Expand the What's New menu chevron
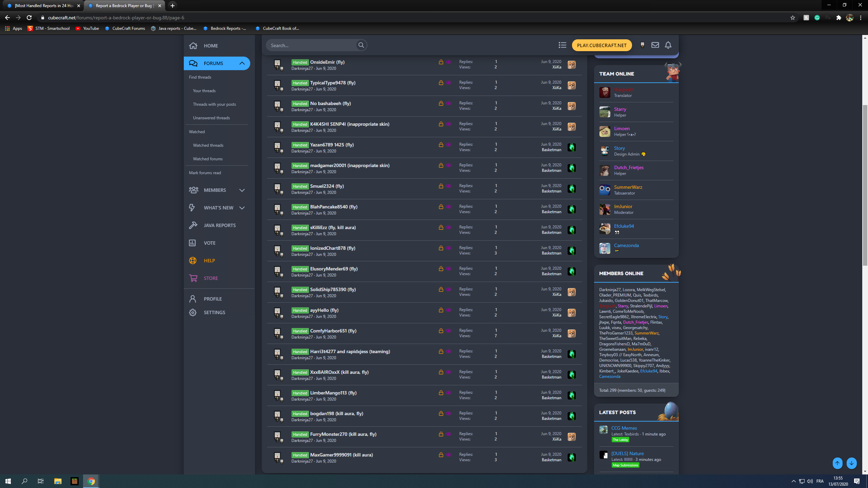The height and width of the screenshot is (488, 868). (x=242, y=208)
